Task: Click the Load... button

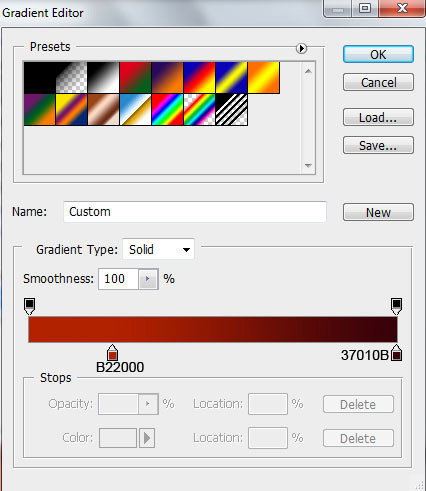Action: click(378, 117)
